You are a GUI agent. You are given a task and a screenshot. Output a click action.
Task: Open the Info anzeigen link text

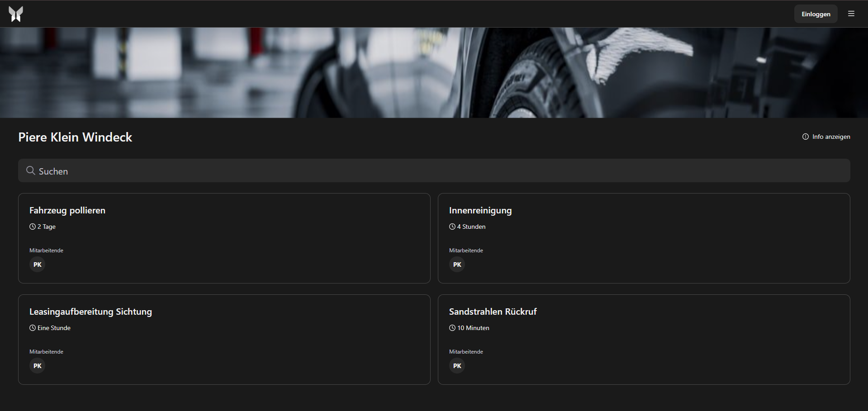click(x=831, y=137)
